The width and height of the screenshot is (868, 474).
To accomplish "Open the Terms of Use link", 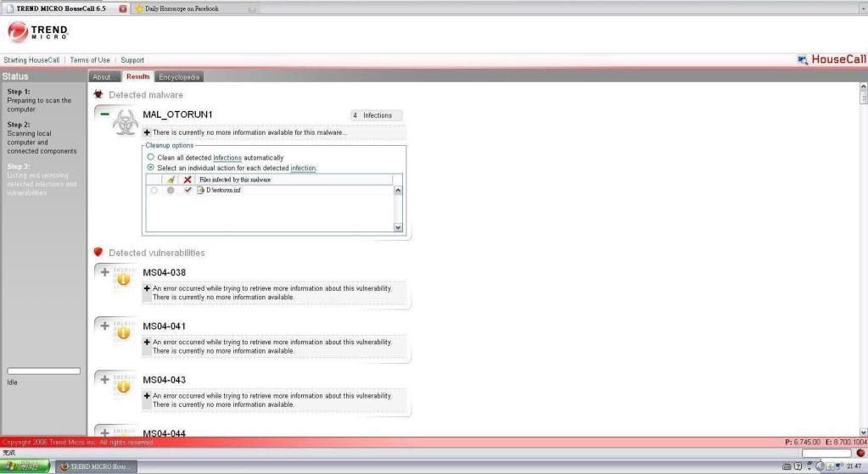I will coord(90,59).
